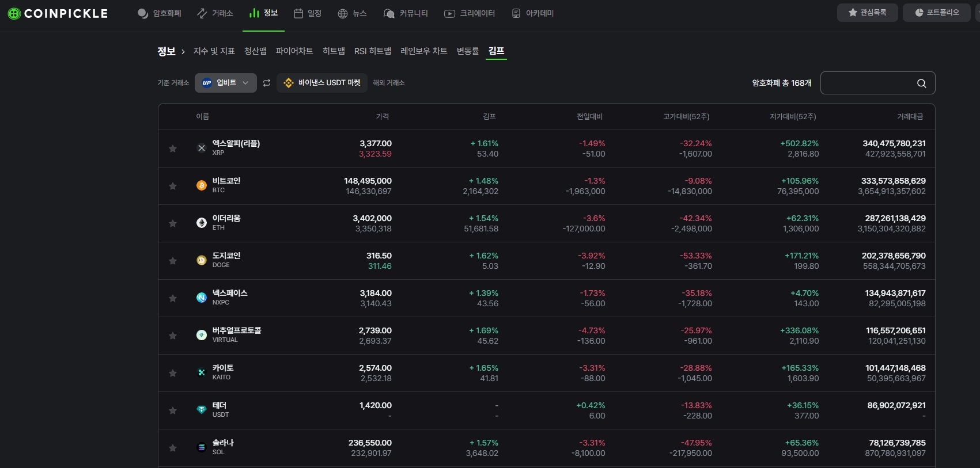Click the KAITO coin icon
Image resolution: width=980 pixels, height=468 pixels.
pos(202,372)
